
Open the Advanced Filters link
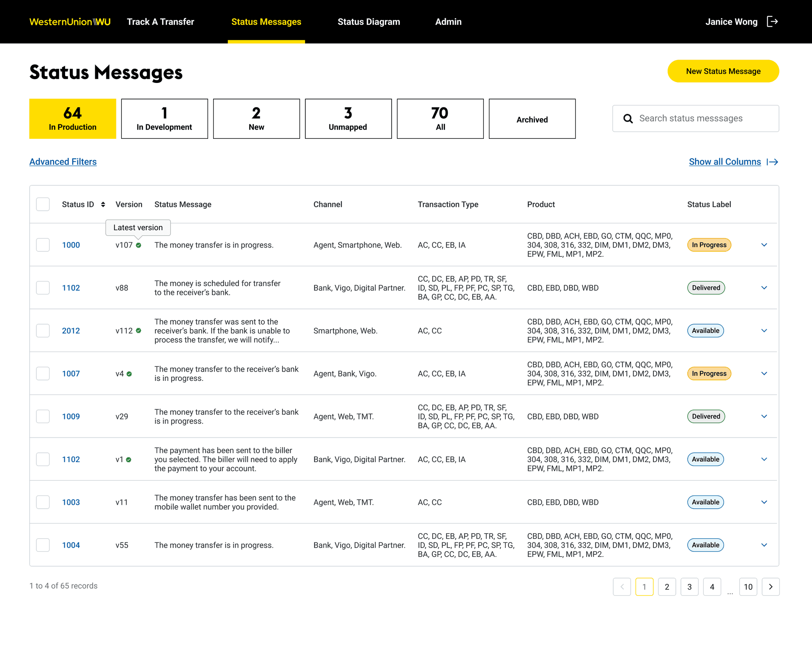click(63, 162)
